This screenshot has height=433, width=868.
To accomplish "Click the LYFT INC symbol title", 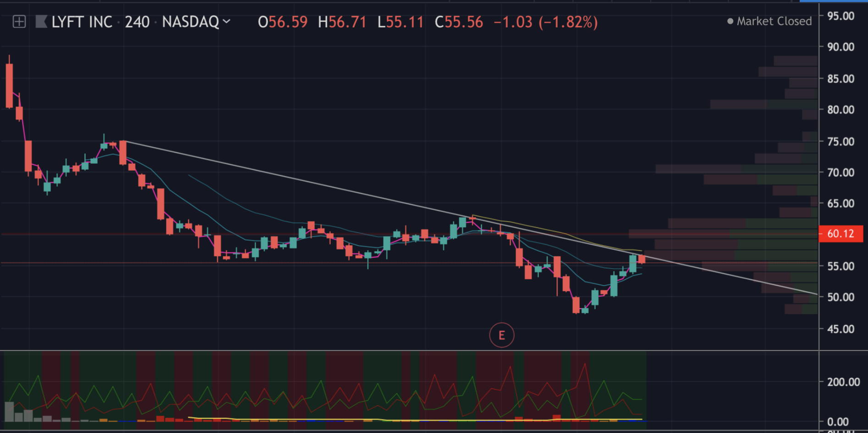I will coord(82,22).
